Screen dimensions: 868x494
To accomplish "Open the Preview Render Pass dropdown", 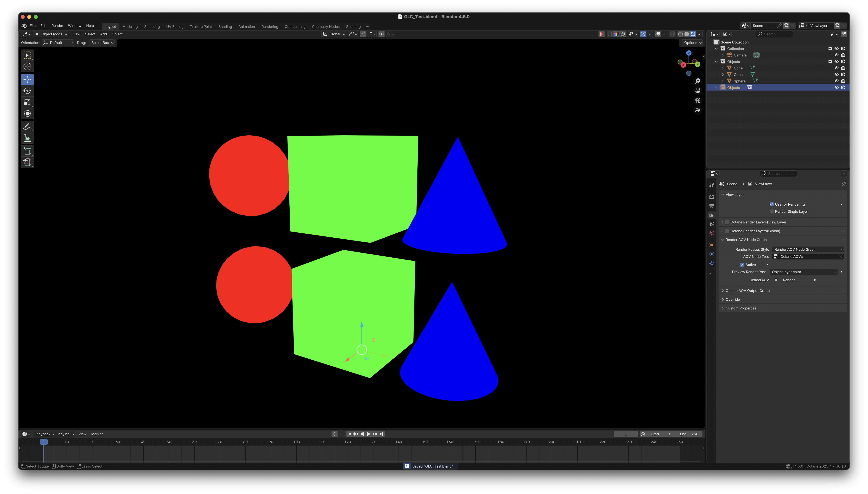I will pos(804,272).
